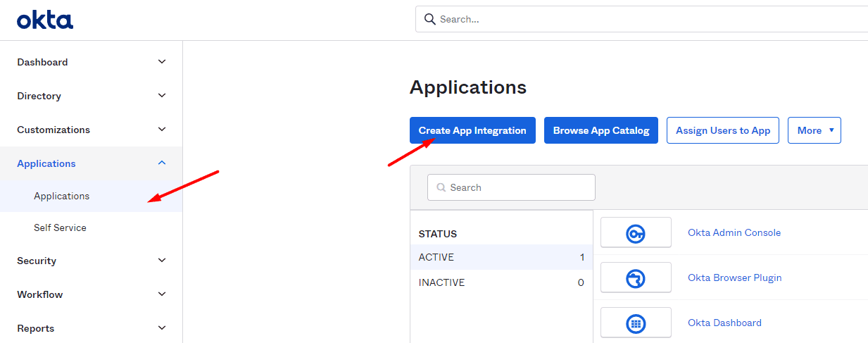Filter by ACTIVE status

[501, 257]
